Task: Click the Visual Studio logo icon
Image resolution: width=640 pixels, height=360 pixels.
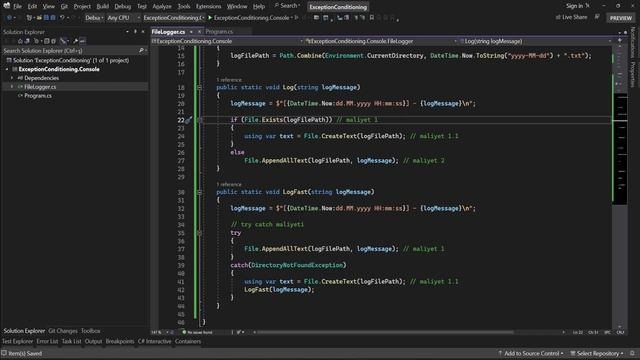Action: point(7,6)
